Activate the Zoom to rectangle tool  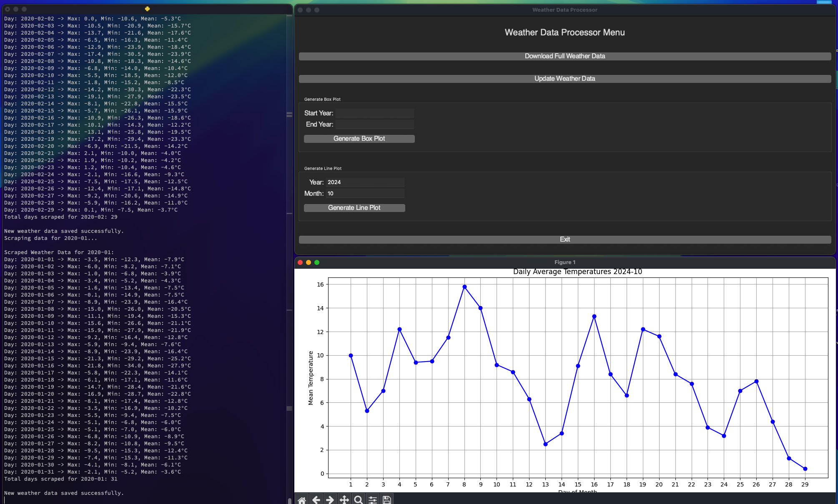[x=359, y=499]
